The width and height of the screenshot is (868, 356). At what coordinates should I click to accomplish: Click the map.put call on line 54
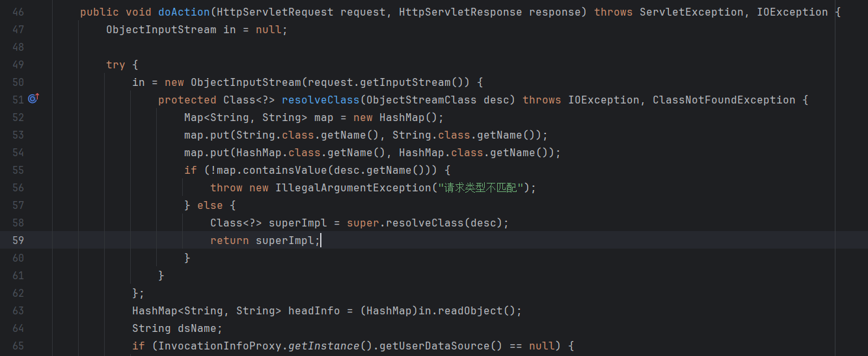(207, 153)
